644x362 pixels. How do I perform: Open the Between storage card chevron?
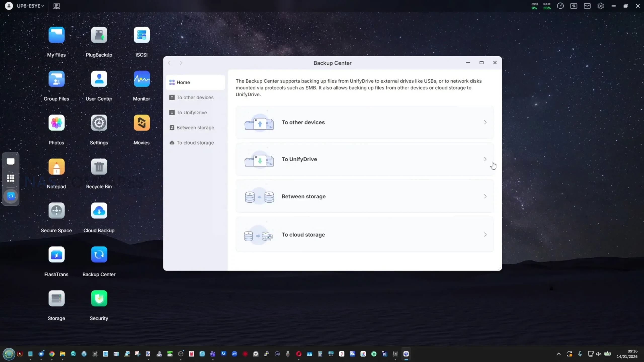point(485,196)
